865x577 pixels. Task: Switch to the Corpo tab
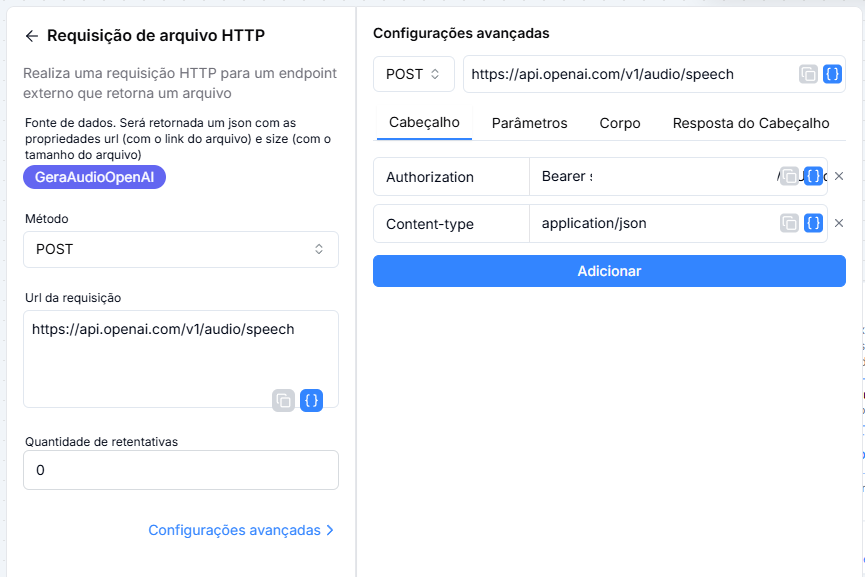point(620,123)
